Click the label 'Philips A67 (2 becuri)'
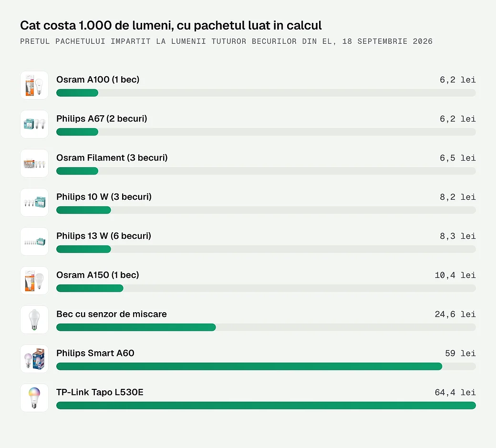Image resolution: width=496 pixels, height=448 pixels. coord(102,119)
